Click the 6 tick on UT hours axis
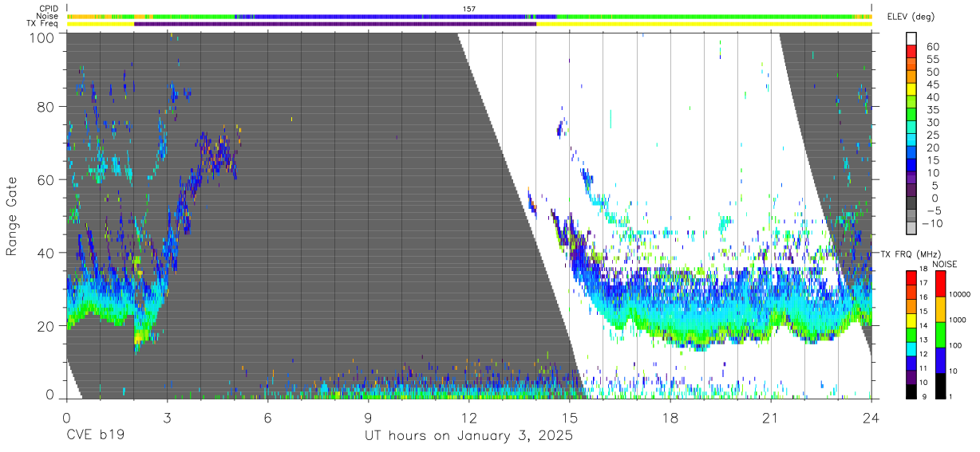 click(268, 417)
